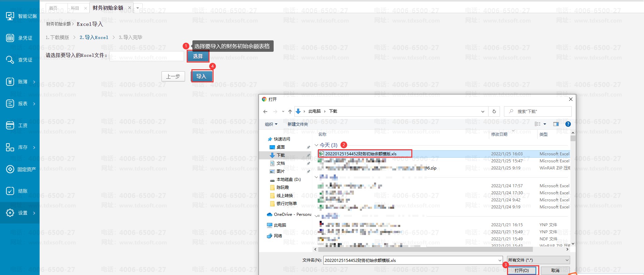Click the 选择 file button
This screenshot has height=275, width=644.
[198, 56]
